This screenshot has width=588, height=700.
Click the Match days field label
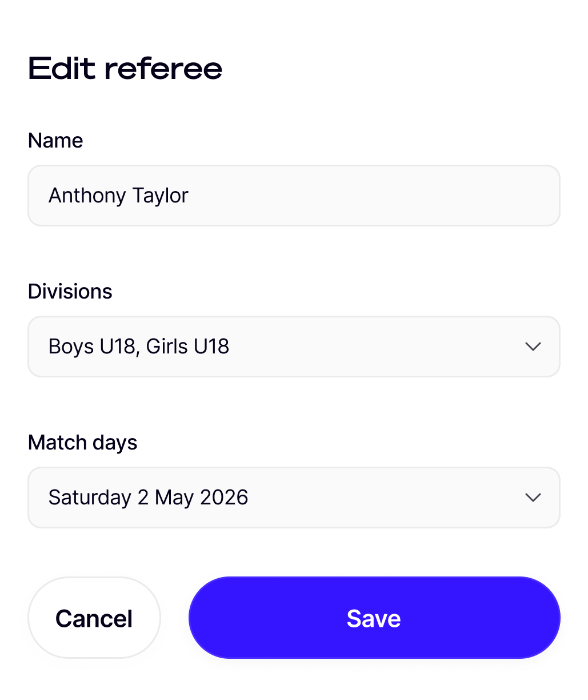(x=83, y=443)
